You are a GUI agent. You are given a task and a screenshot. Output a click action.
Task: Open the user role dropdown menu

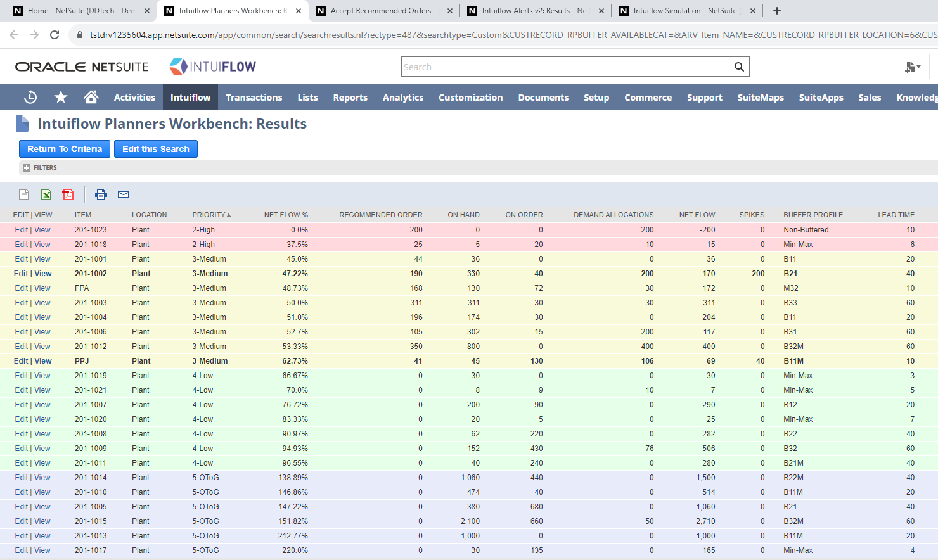click(913, 67)
